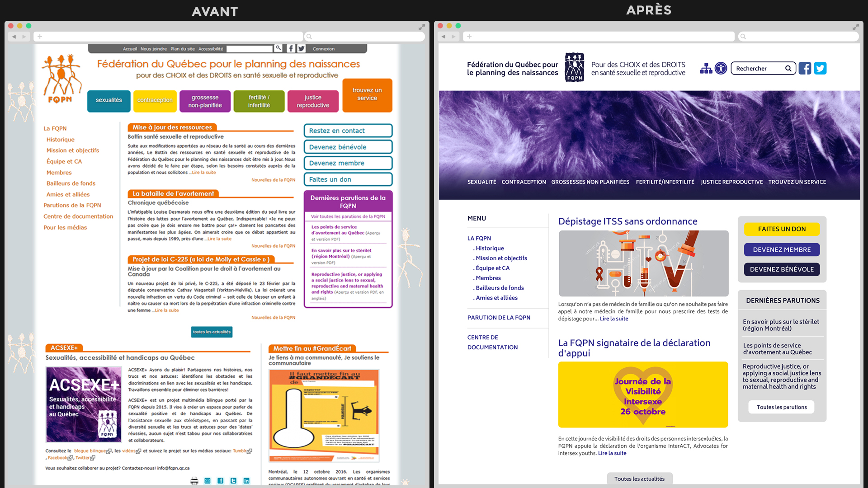Click new tab plus in APRÈS browser
The height and width of the screenshot is (488, 868).
(469, 37)
